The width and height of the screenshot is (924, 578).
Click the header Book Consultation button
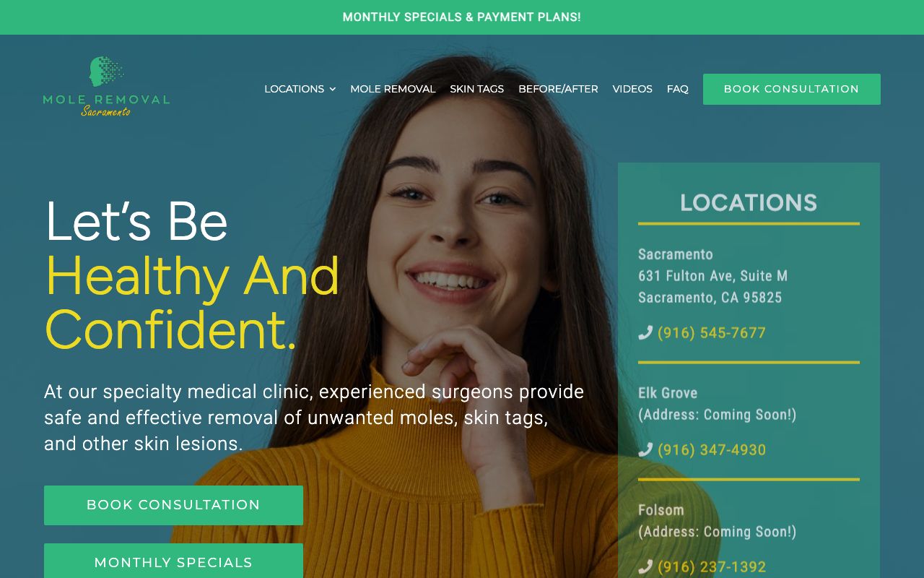coord(792,89)
